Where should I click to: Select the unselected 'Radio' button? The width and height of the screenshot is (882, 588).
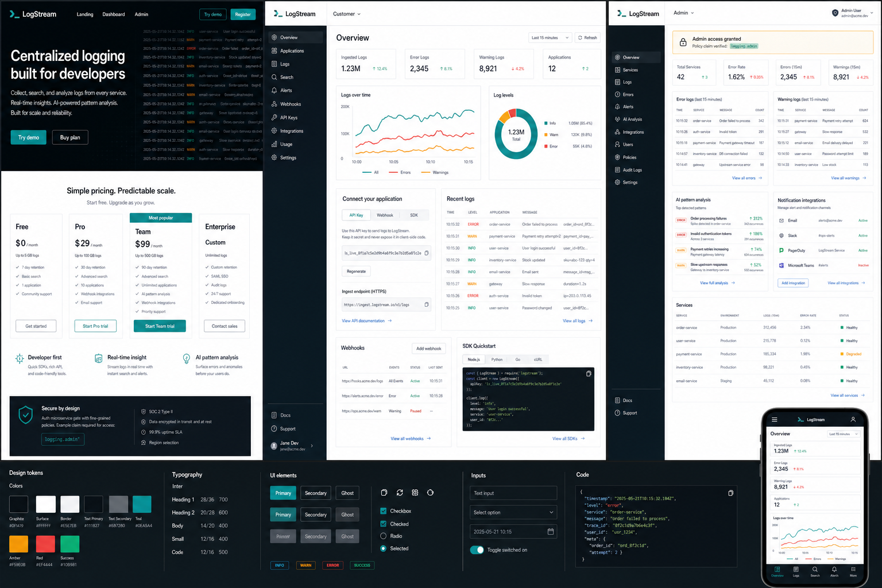(383, 536)
